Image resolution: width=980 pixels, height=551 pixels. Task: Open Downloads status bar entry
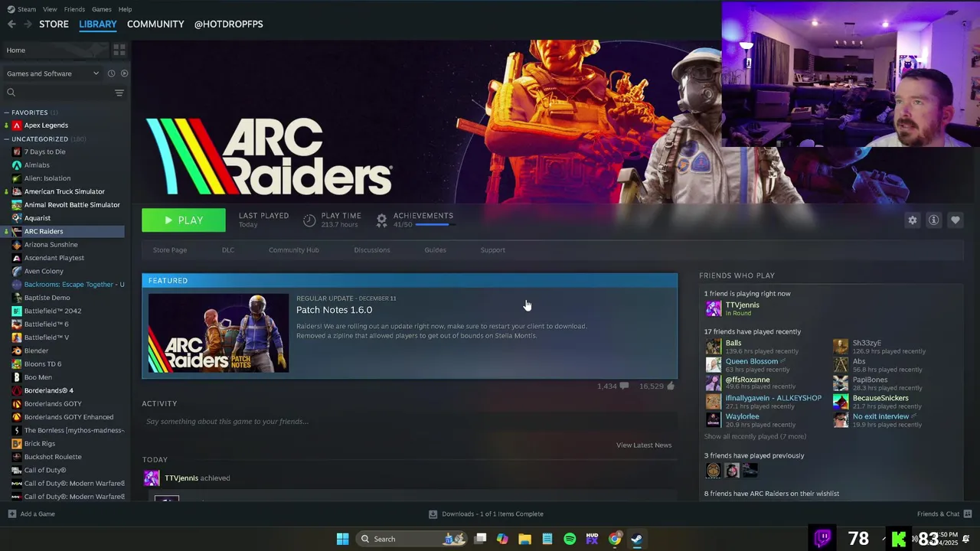pos(485,514)
